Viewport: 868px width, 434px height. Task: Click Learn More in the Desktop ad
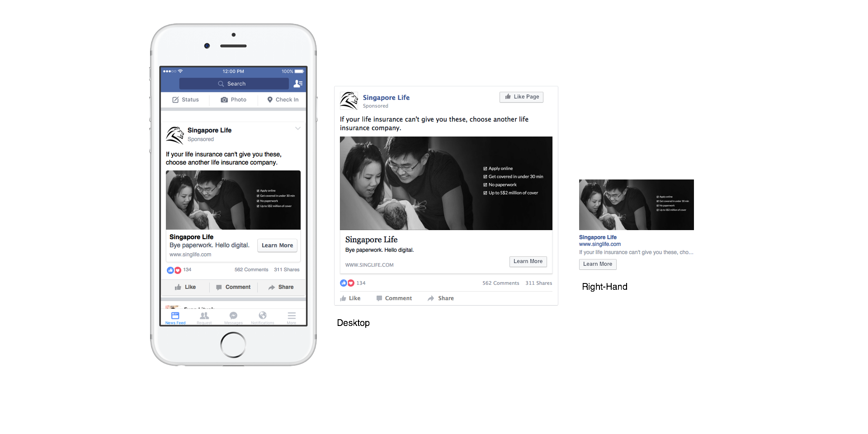point(528,261)
